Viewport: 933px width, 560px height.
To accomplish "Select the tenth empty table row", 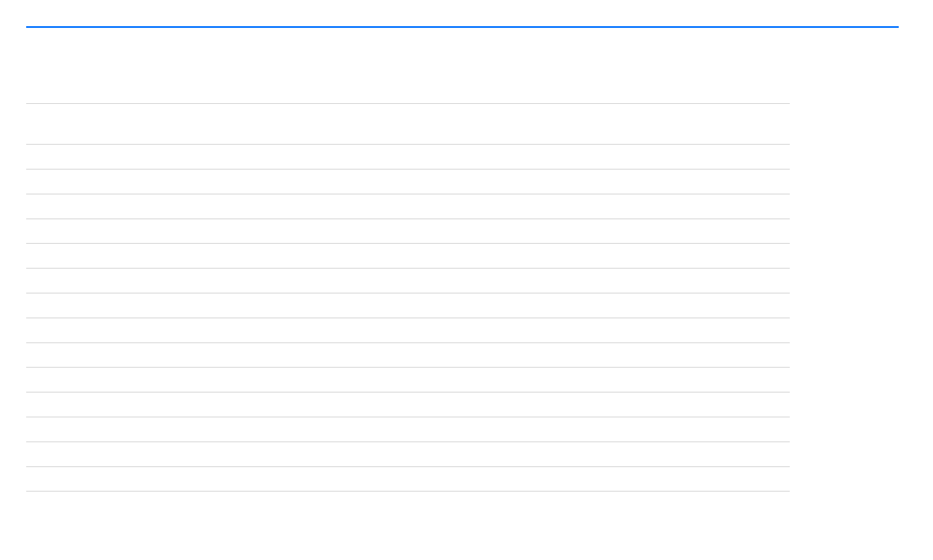I will click(408, 380).
